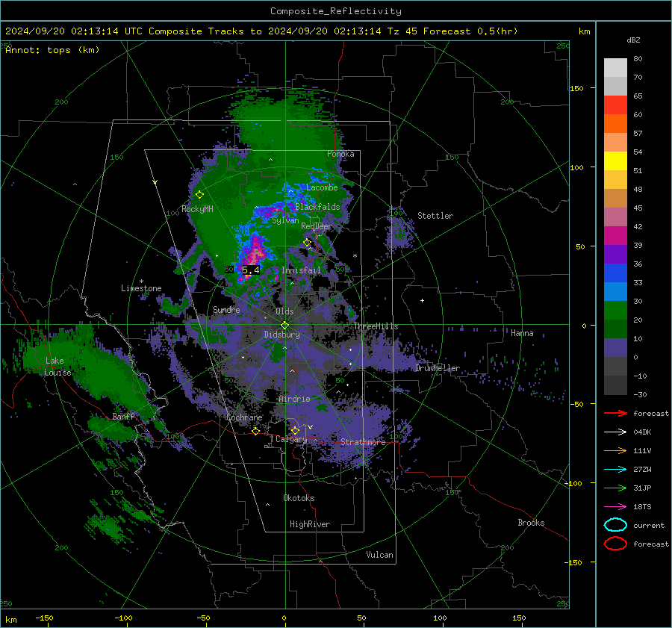Click the Calgary city label
672x628 pixels.
pyautogui.click(x=291, y=439)
